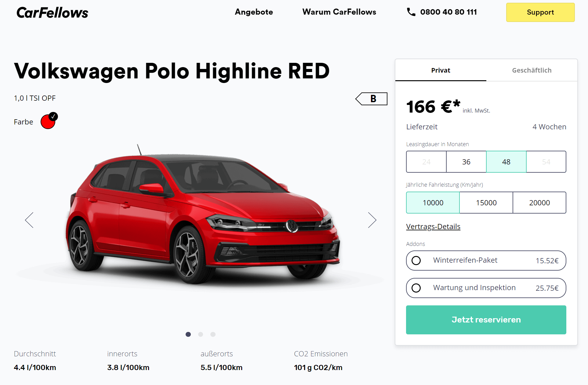Viewport: 588px width, 385px height.
Task: Select the first carousel dot
Action: (x=188, y=334)
